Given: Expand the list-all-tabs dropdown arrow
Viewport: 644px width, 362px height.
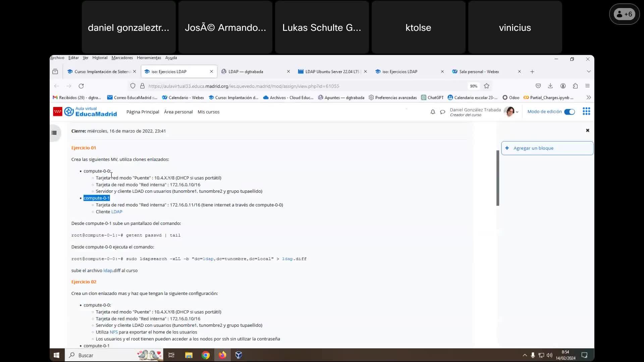Looking at the screenshot, I should [x=588, y=71].
